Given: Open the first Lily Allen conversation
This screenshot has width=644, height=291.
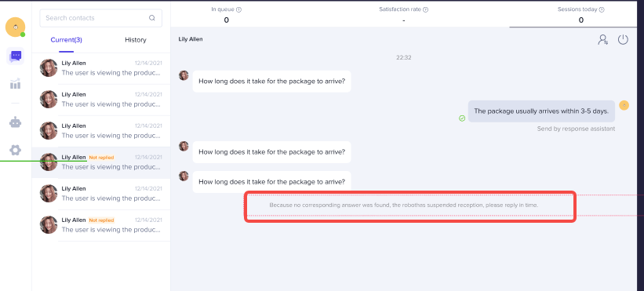Looking at the screenshot, I should tap(100, 68).
